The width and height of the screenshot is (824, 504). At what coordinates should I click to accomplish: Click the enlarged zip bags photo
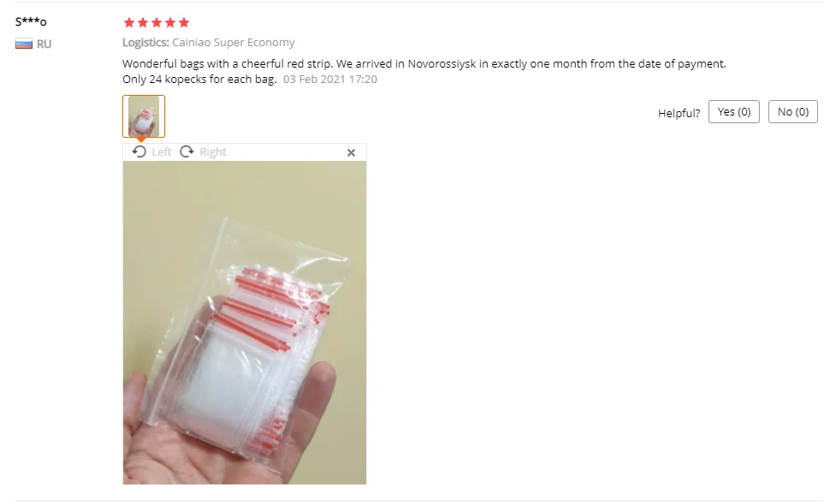[245, 323]
